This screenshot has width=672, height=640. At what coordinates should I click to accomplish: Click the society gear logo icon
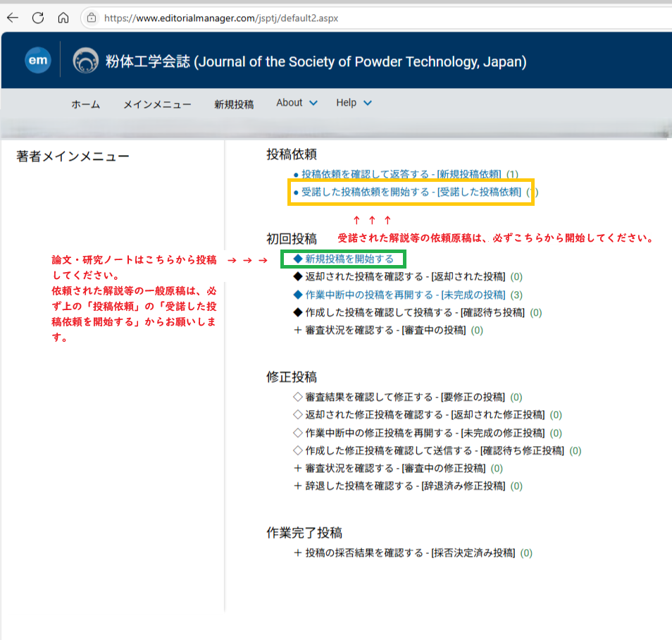tap(86, 61)
